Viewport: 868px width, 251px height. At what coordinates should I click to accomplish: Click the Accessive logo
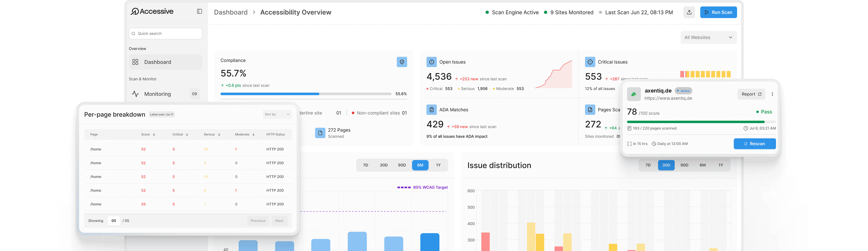[152, 11]
